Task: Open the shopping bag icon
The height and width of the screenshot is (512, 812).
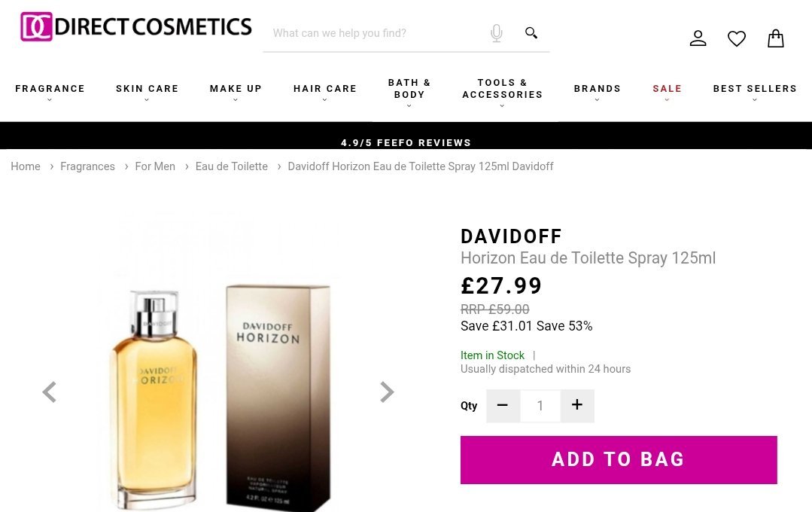Action: point(775,38)
